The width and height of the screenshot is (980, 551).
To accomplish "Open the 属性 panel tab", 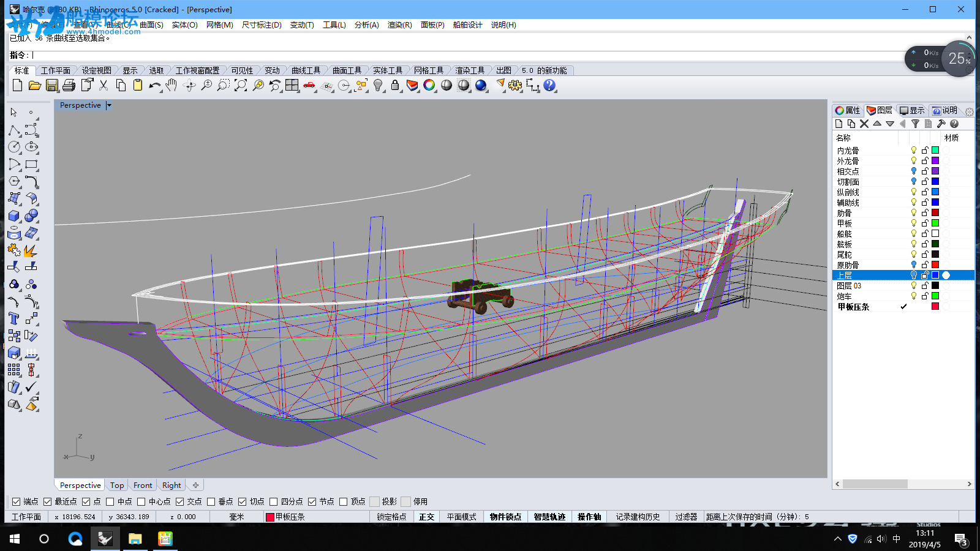I will [x=848, y=110].
